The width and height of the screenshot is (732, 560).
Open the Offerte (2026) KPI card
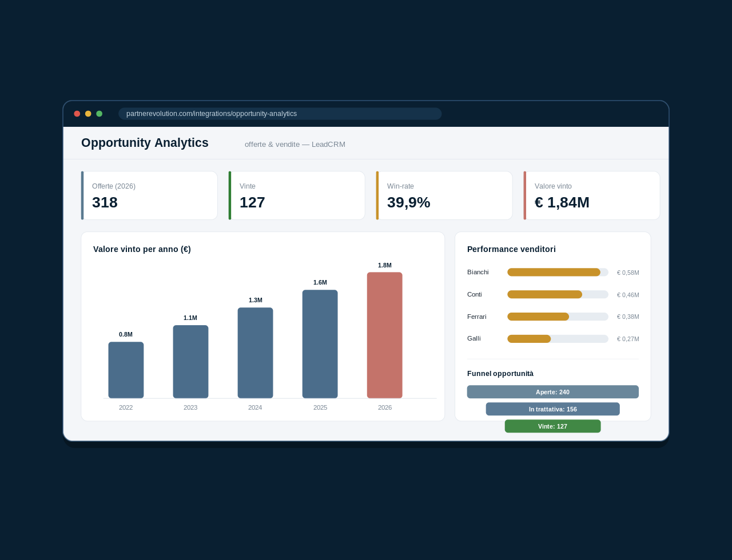(149, 195)
